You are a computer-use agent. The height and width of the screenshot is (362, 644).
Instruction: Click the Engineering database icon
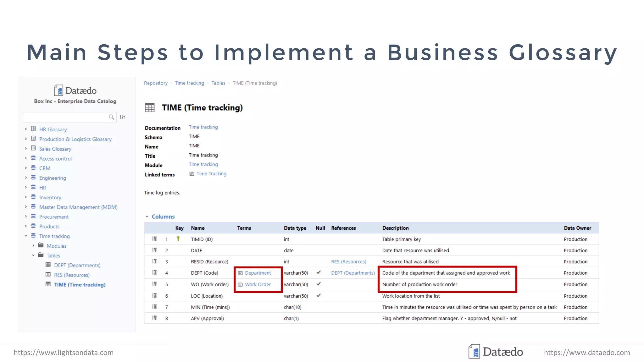click(x=33, y=178)
